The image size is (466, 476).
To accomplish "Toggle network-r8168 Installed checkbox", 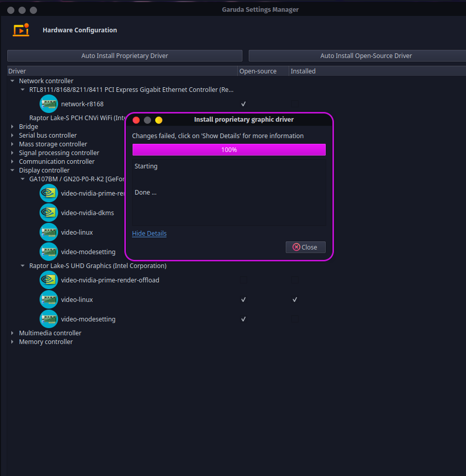I will pyautogui.click(x=295, y=104).
